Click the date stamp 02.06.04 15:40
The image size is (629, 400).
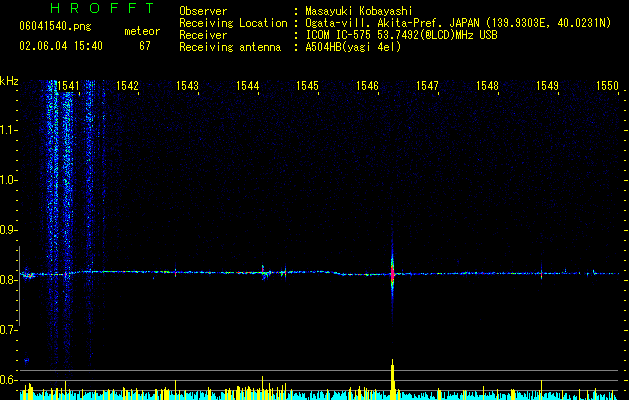(61, 46)
